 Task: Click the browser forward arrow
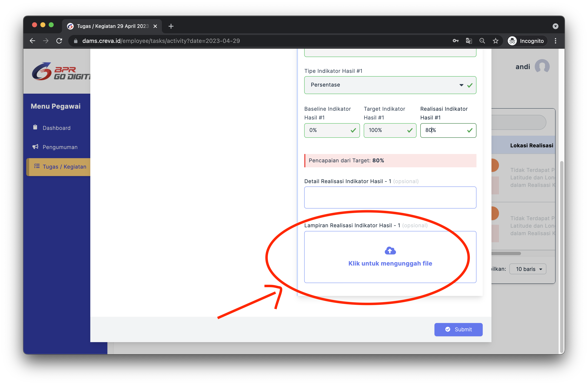tap(46, 41)
